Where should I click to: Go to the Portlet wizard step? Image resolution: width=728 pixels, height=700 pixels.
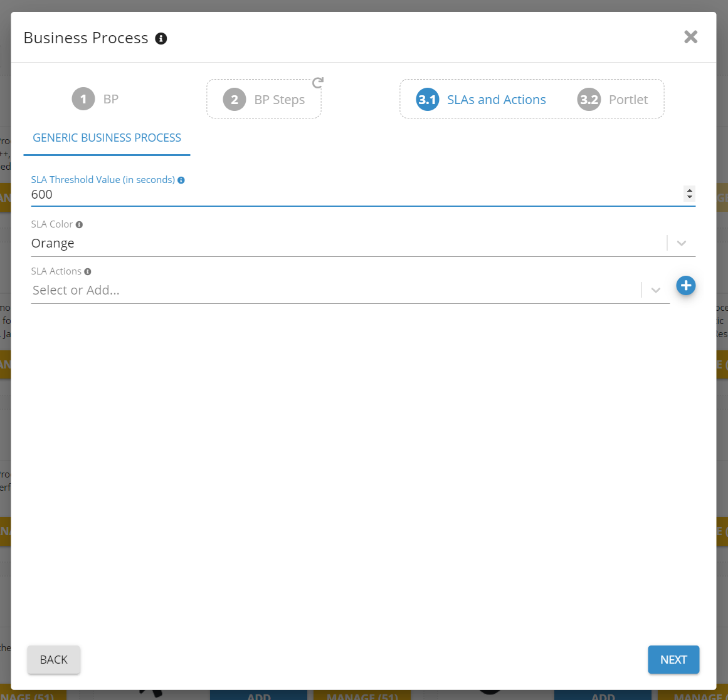628,100
